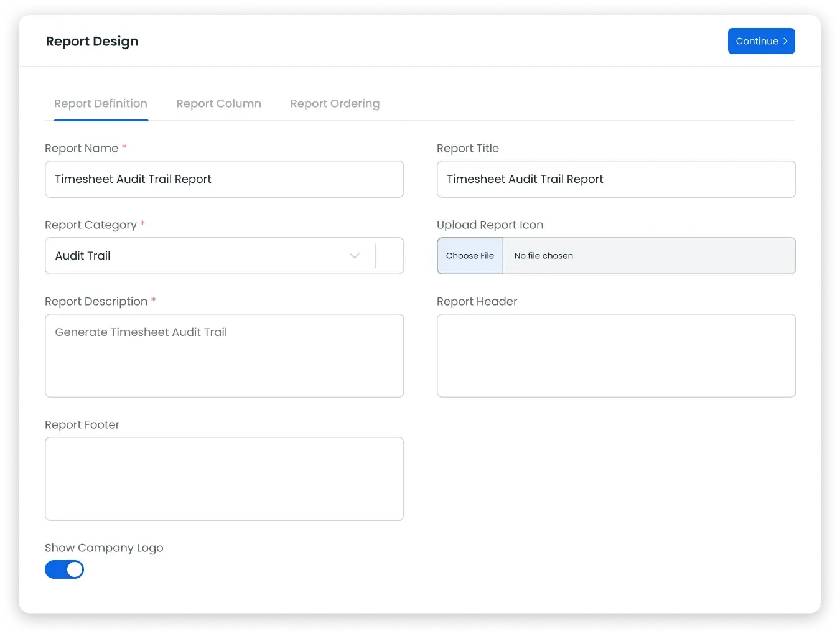Image resolution: width=840 pixels, height=636 pixels.
Task: Click into the Report Description textarea
Action: coord(225,355)
